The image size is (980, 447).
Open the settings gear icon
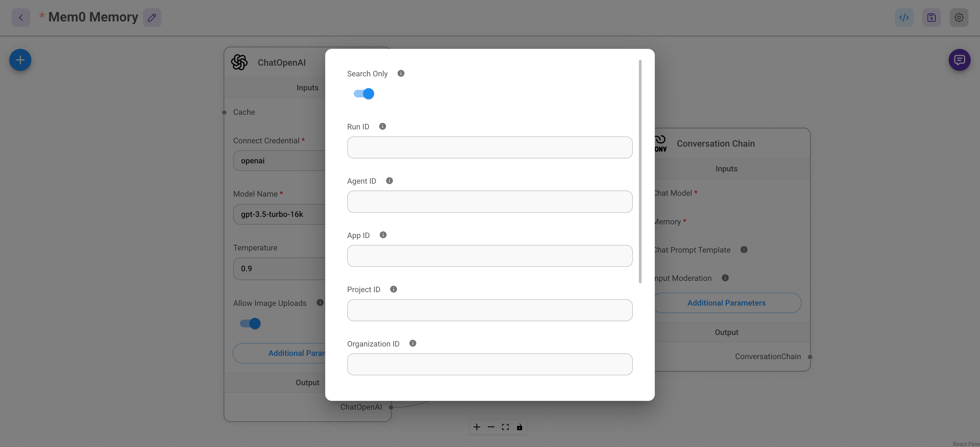tap(959, 18)
